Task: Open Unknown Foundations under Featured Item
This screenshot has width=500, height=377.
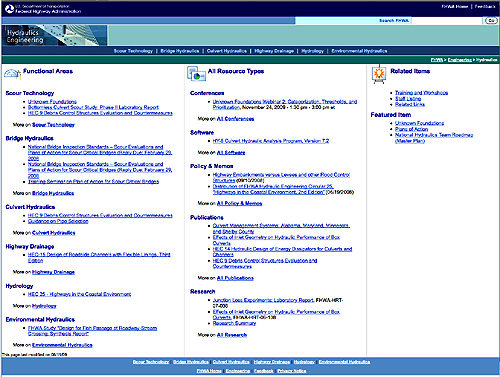Action: pyautogui.click(x=419, y=123)
